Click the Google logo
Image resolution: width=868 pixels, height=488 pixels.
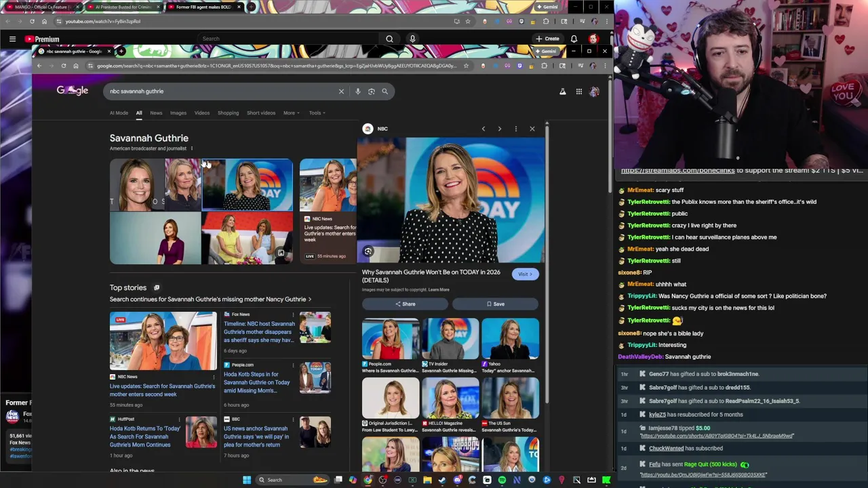point(73,91)
